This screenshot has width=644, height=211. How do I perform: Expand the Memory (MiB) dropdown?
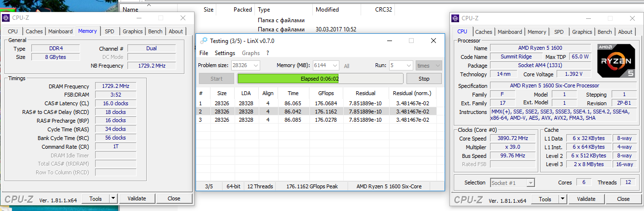click(x=335, y=65)
